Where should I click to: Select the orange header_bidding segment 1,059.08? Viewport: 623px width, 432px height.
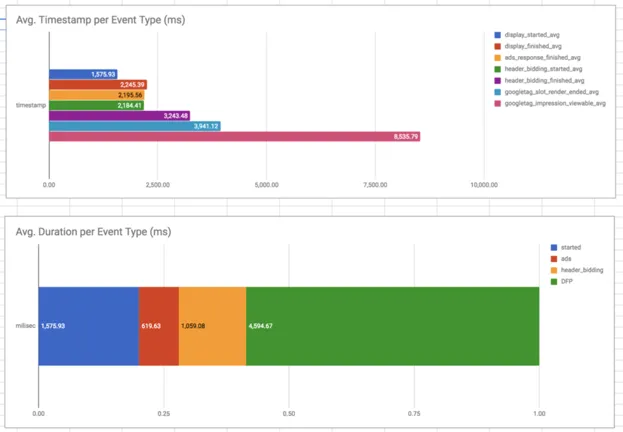212,325
